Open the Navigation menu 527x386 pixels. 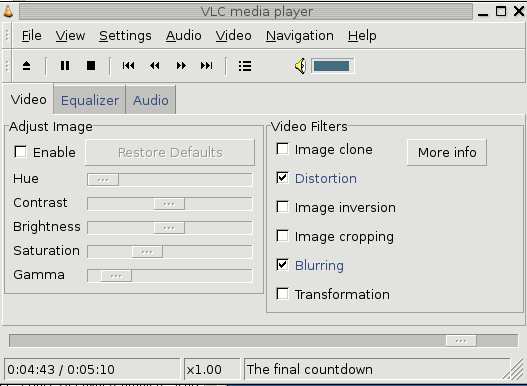[300, 36]
